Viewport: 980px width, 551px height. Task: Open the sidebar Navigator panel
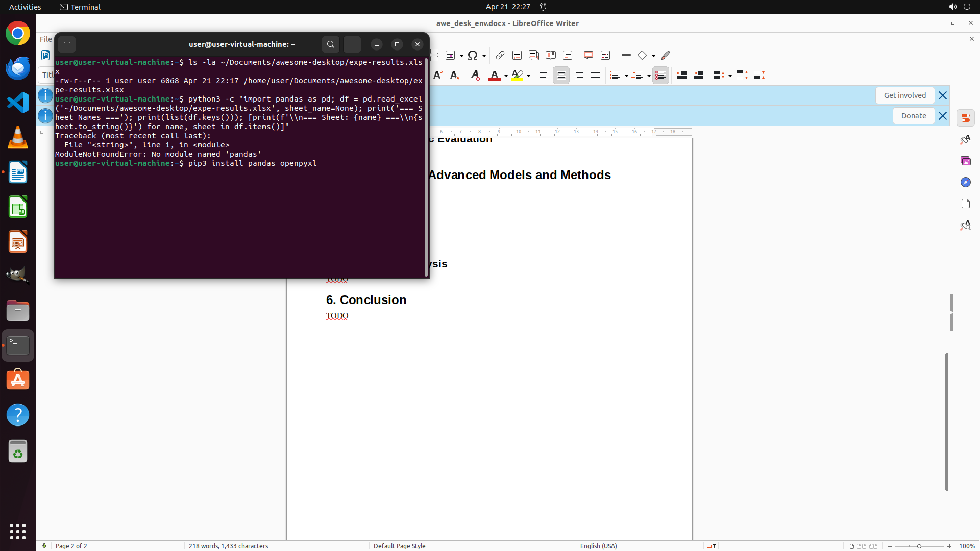tap(965, 182)
